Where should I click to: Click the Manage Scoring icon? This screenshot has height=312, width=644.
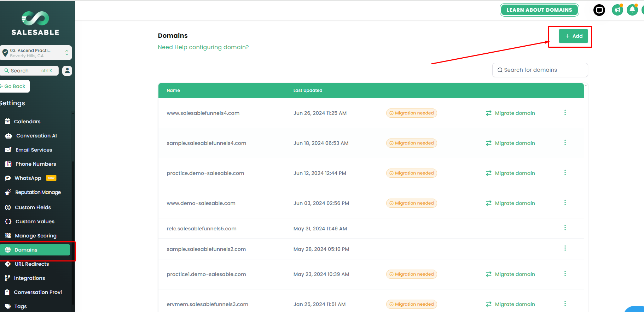pyautogui.click(x=8, y=235)
